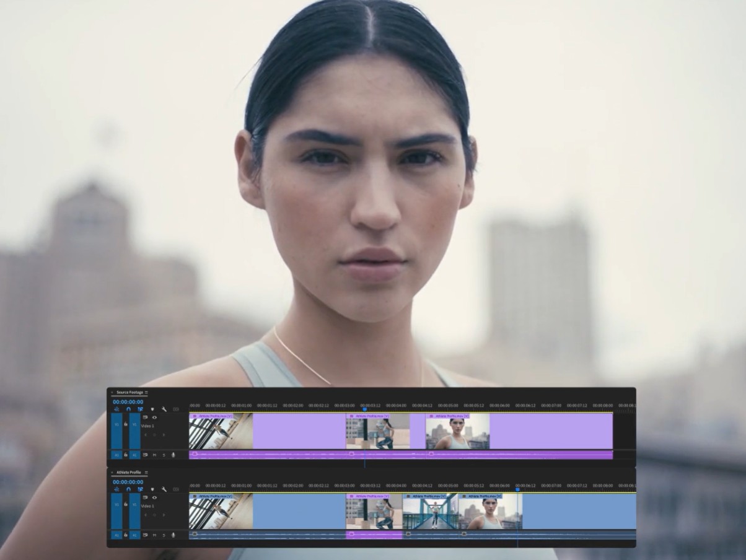Enable voice-over record mic on Source Footage A1

[173, 455]
